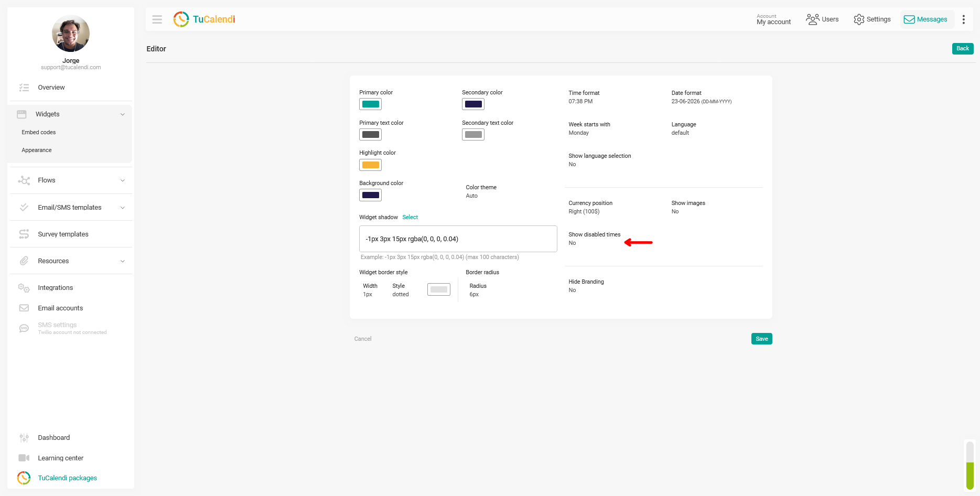Click the Cancel link
This screenshot has width=980, height=496.
click(363, 339)
